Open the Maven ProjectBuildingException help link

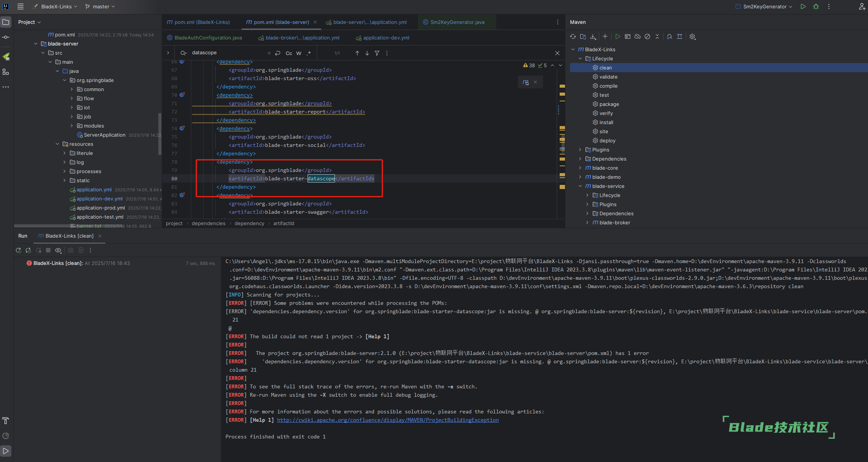point(388,420)
